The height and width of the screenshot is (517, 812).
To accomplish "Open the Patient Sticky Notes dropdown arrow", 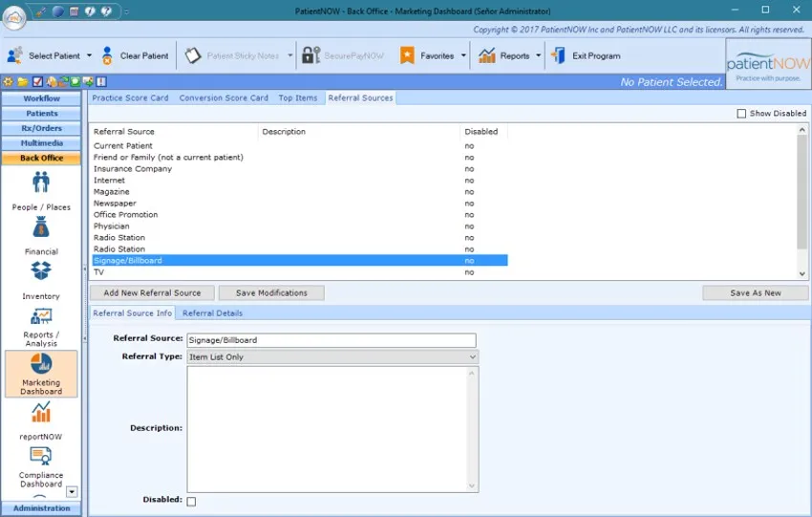I will pyautogui.click(x=290, y=55).
